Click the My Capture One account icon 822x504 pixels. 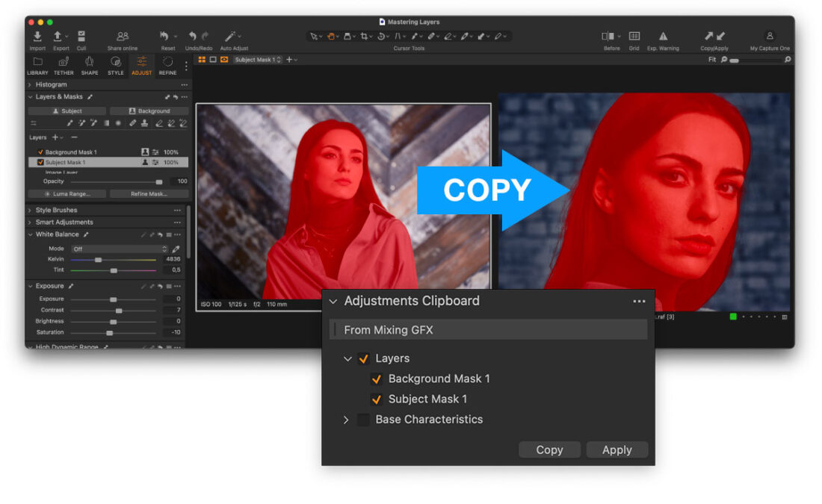[x=768, y=35]
